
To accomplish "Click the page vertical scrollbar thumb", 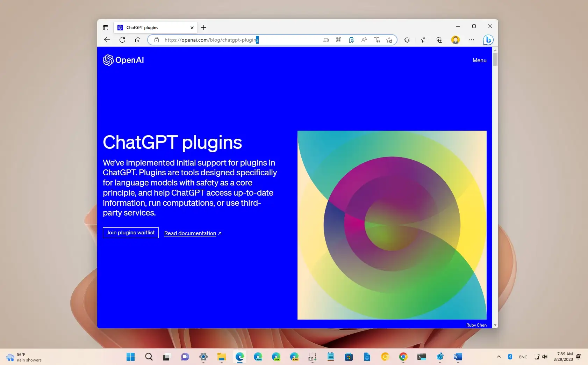I will pos(495,59).
